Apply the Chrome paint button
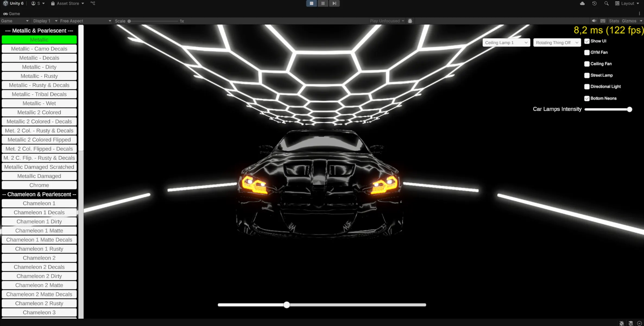644x326 pixels. 39,185
